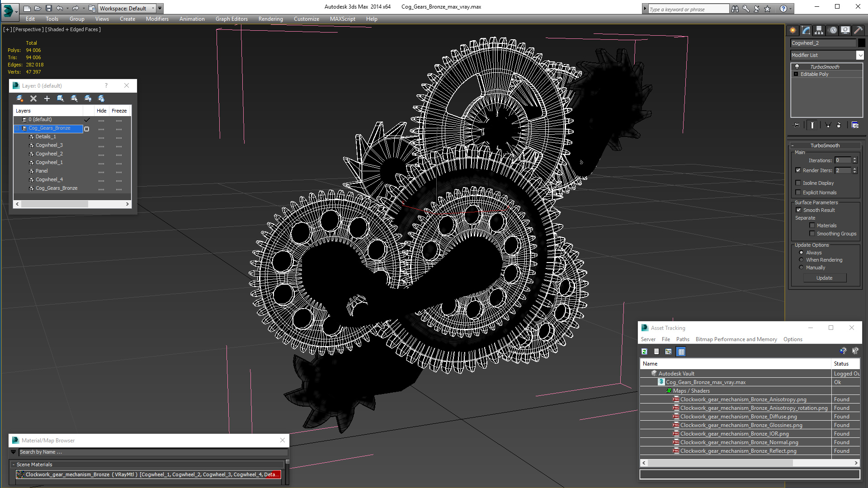The image size is (868, 488).
Task: Open the Utilities panel tab (hammer icon)
Action: (x=858, y=30)
